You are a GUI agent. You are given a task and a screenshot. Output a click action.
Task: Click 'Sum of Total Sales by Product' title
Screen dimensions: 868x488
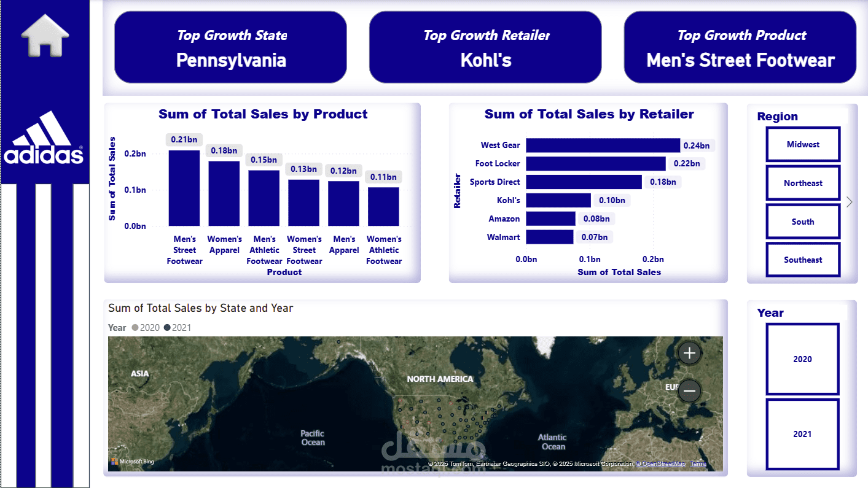click(x=263, y=114)
